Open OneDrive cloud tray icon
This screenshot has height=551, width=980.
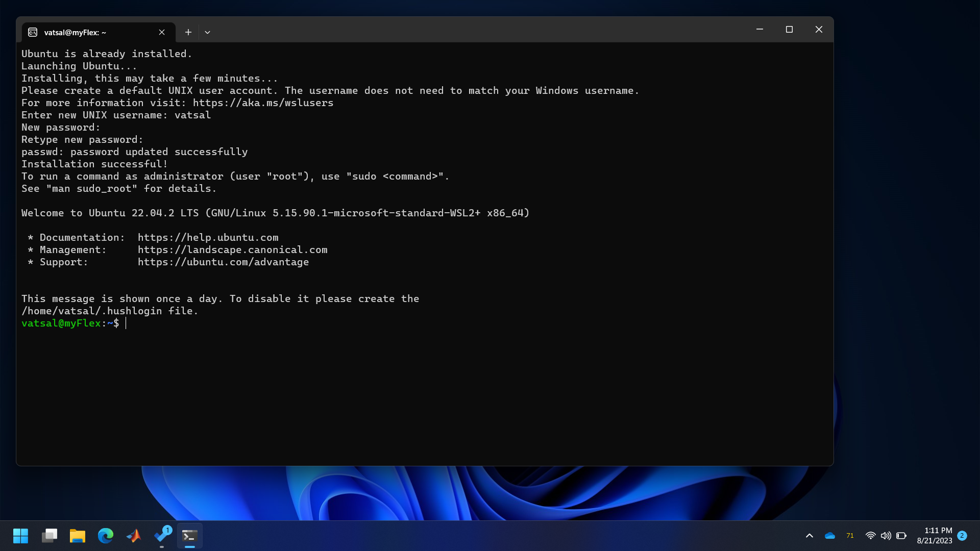pos(830,536)
